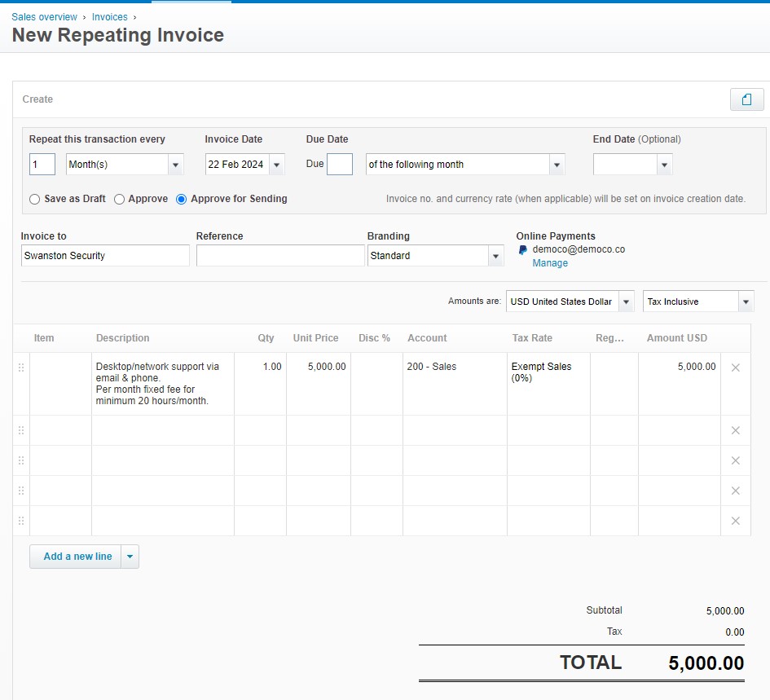The height and width of the screenshot is (700, 770).
Task: Click the document icon in the Create header
Action: [x=746, y=99]
